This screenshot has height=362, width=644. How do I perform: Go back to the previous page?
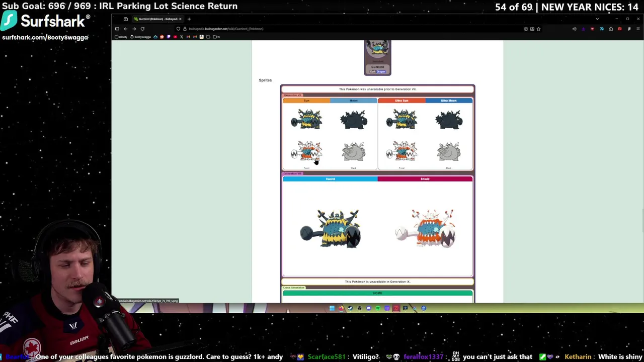click(x=126, y=29)
